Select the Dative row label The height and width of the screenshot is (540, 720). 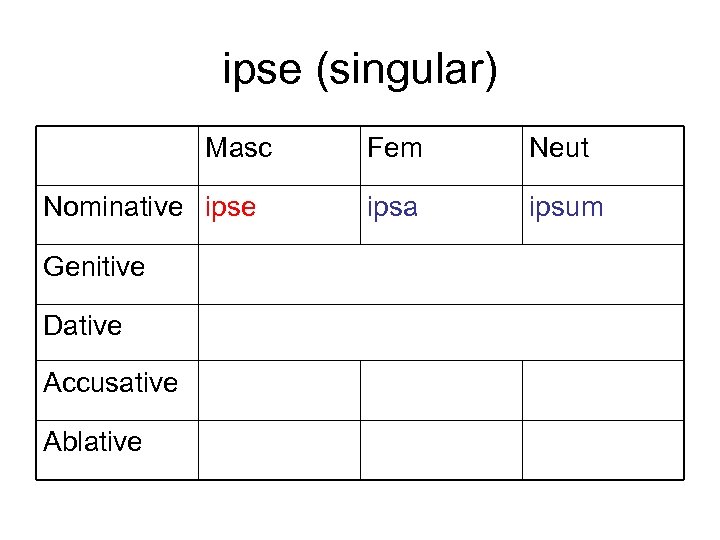pyautogui.click(x=83, y=326)
